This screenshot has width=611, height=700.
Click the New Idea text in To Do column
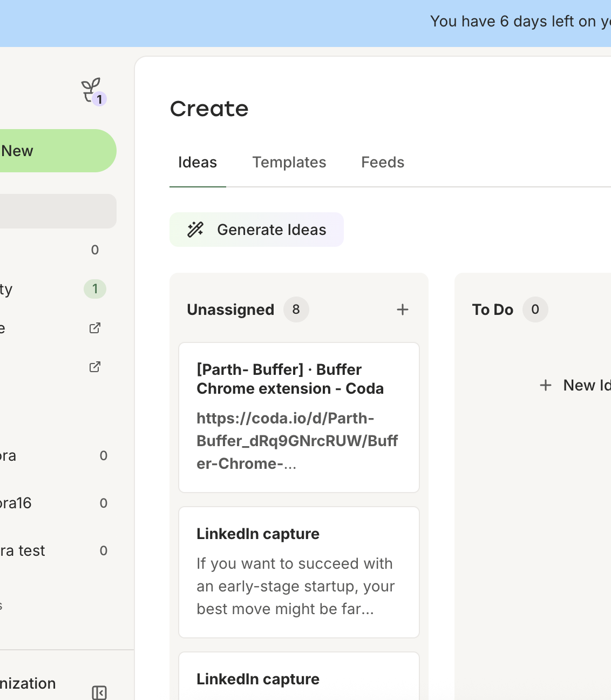point(587,385)
